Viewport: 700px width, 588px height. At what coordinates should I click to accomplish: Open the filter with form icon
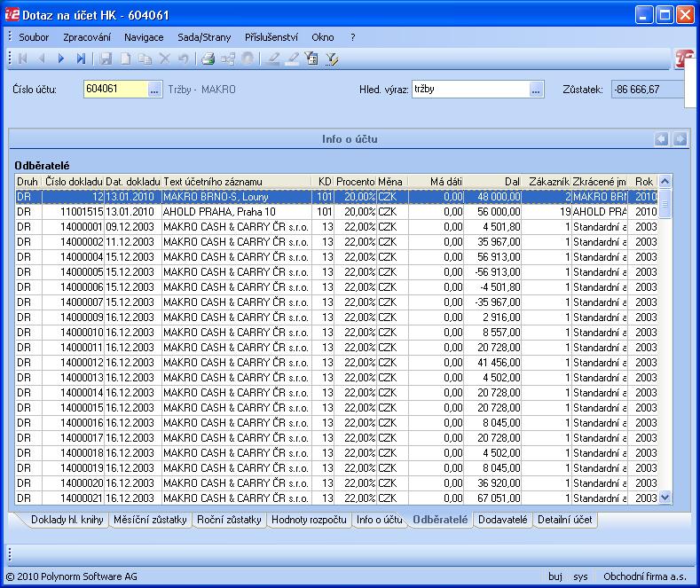[311, 59]
